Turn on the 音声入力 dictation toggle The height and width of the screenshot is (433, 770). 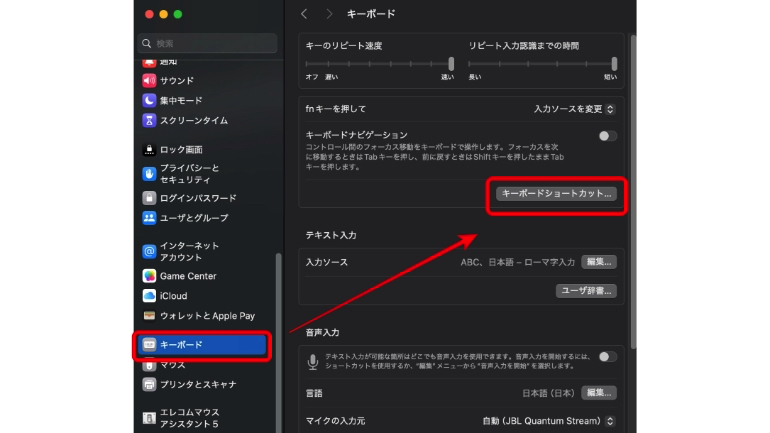point(606,357)
